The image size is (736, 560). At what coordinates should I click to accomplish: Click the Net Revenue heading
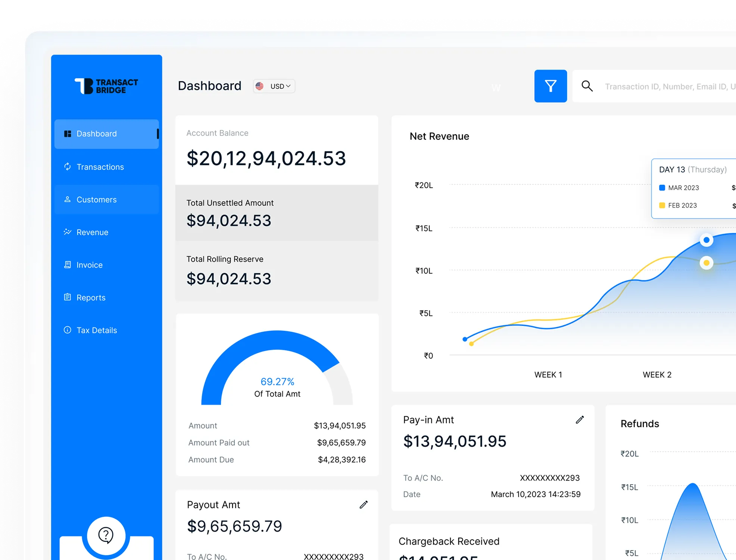click(x=439, y=136)
